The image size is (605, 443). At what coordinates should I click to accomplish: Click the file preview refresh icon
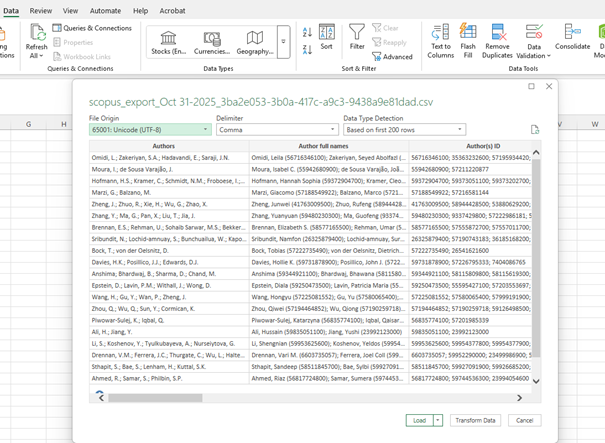[535, 130]
